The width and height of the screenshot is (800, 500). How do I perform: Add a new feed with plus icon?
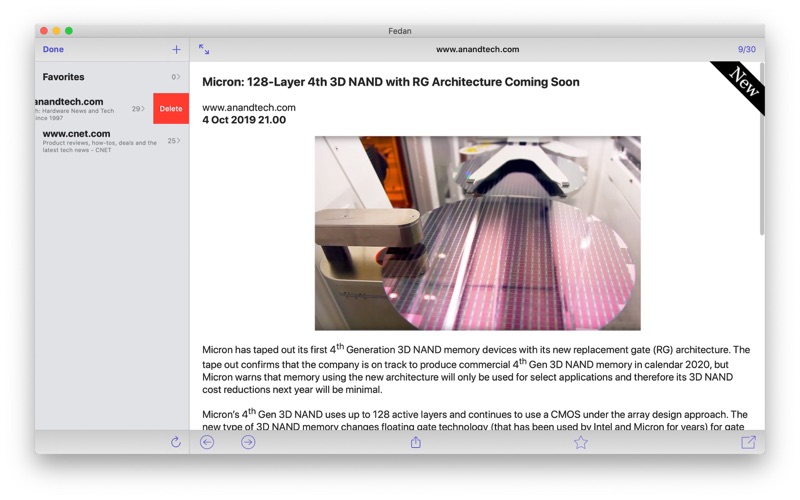(176, 49)
